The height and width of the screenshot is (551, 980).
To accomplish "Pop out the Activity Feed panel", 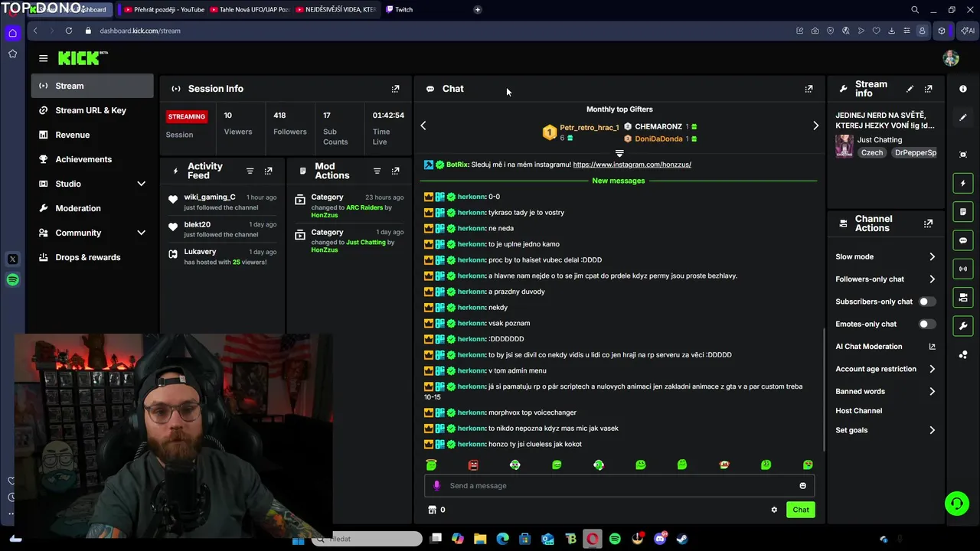I will (x=269, y=171).
